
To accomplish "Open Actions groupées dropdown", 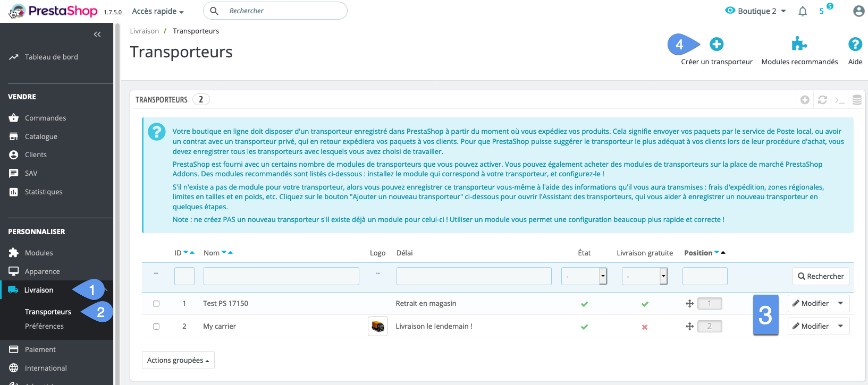I will coord(178,360).
